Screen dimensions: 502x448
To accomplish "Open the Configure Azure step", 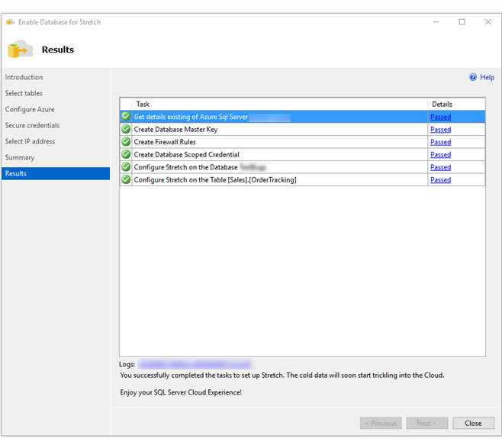I will [x=30, y=109].
